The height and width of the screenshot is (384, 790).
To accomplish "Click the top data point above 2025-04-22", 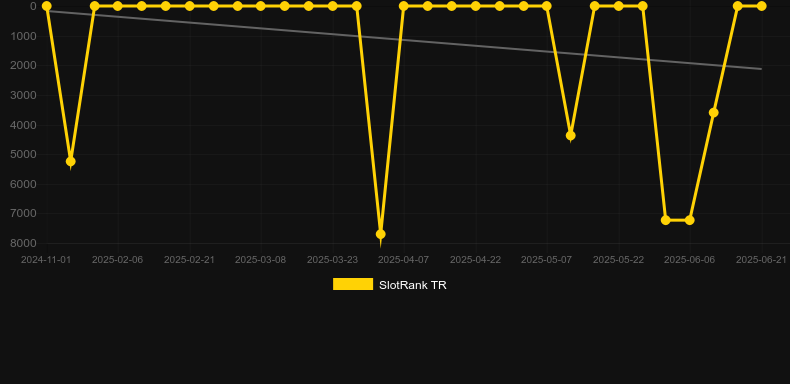I will (x=475, y=6).
